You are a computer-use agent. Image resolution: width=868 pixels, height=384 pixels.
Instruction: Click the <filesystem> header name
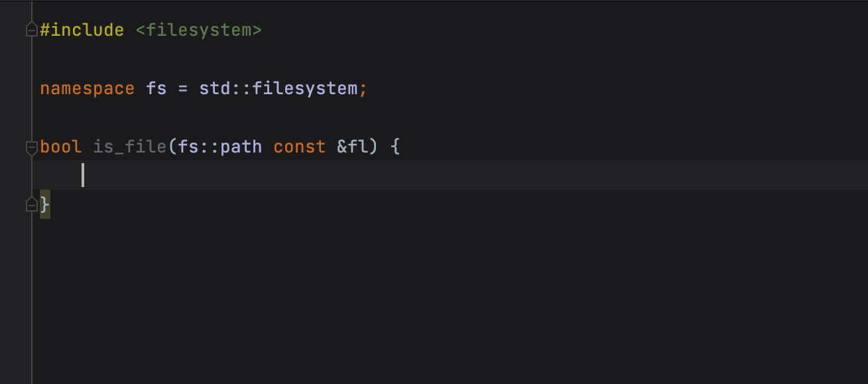coord(198,30)
